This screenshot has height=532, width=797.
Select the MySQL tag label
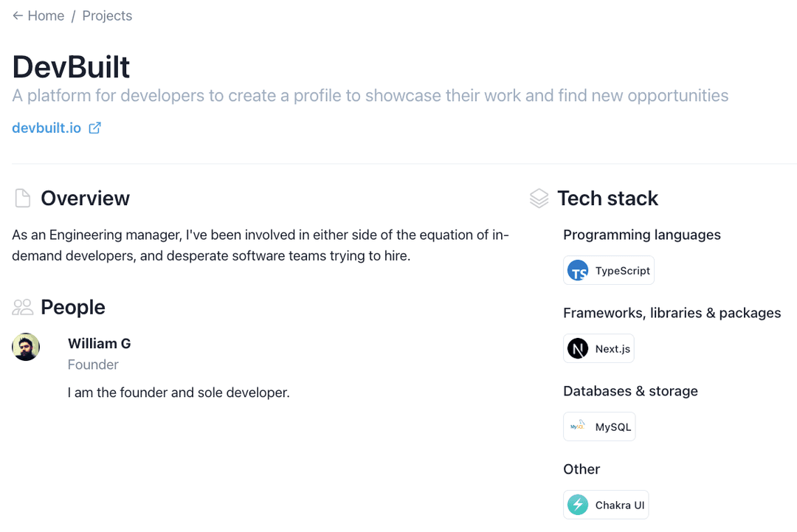pyautogui.click(x=613, y=427)
